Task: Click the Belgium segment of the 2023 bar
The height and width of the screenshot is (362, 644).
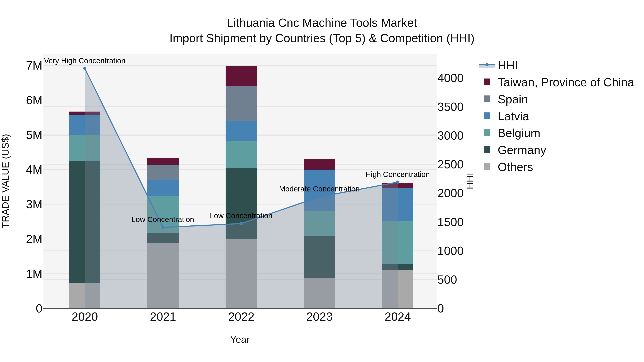Action: (319, 223)
